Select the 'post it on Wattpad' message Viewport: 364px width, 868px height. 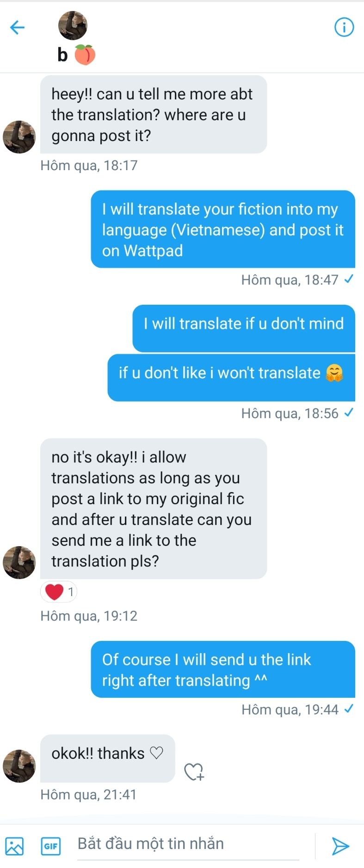[x=223, y=229]
